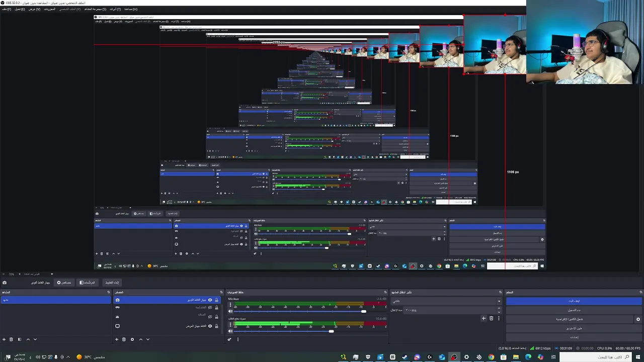
Task: Hide the display capture source
Action: (x=210, y=326)
